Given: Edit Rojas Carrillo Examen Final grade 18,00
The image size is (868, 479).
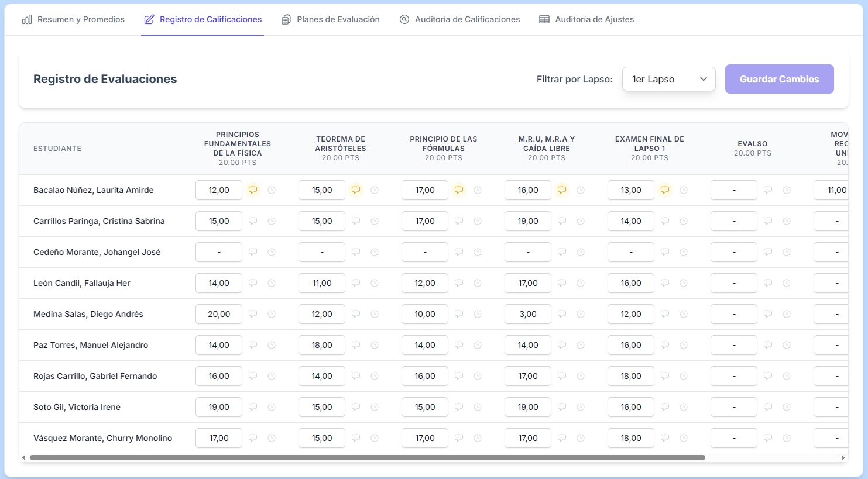Looking at the screenshot, I should pyautogui.click(x=631, y=376).
